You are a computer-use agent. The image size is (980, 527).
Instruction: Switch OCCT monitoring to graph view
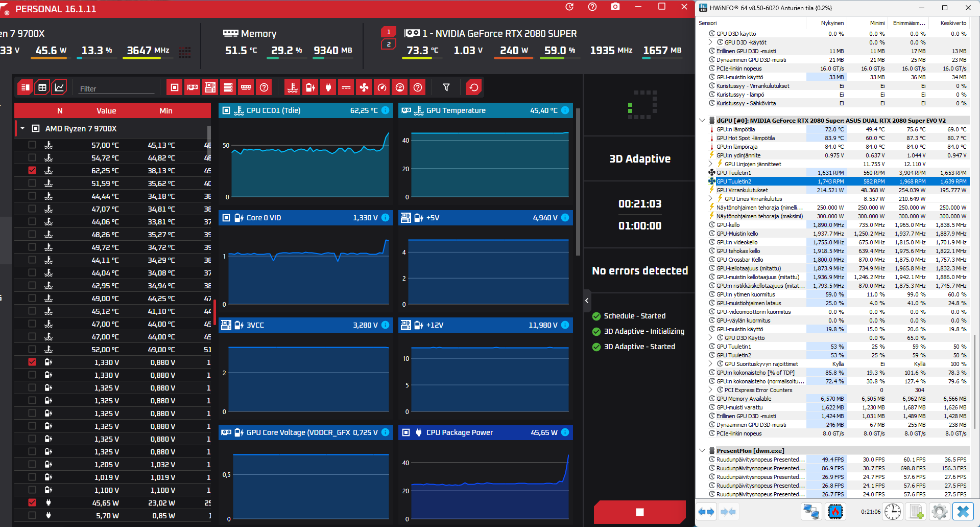(60, 87)
